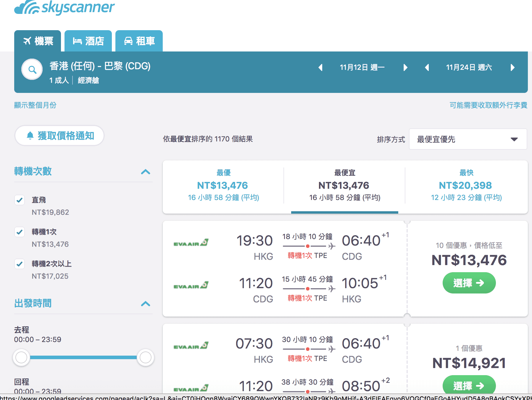Click the EVA Air logo on 19:30 flight

(191, 243)
